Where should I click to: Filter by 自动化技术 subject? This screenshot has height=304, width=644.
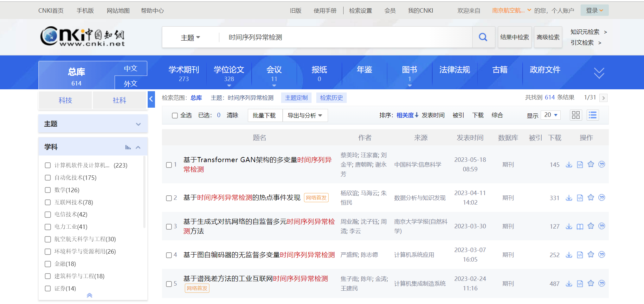click(48, 178)
